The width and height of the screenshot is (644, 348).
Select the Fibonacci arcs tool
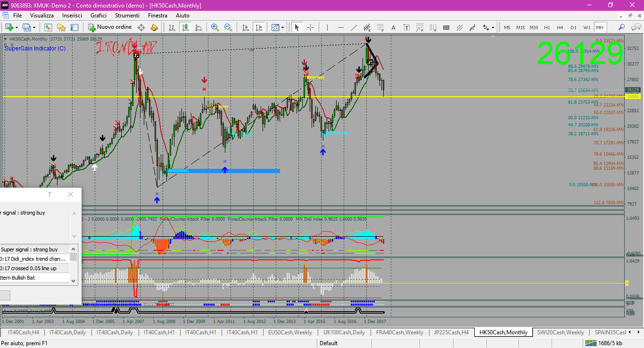(420, 27)
